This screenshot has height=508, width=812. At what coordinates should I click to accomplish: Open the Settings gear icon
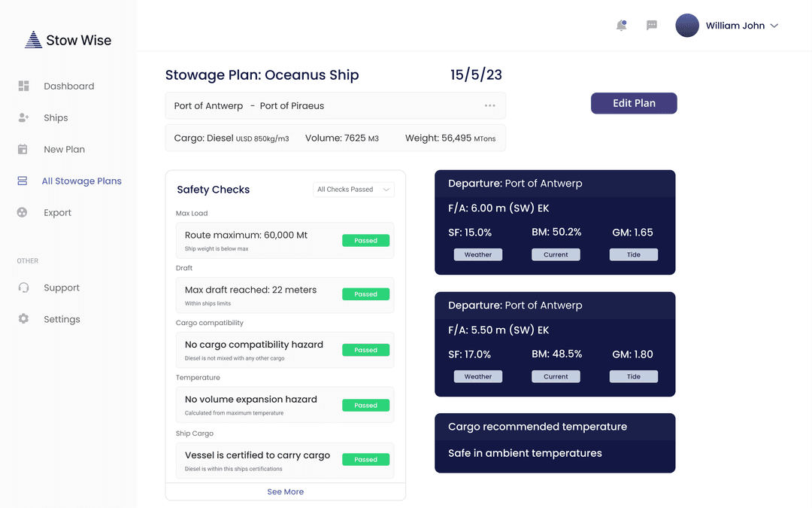(23, 318)
